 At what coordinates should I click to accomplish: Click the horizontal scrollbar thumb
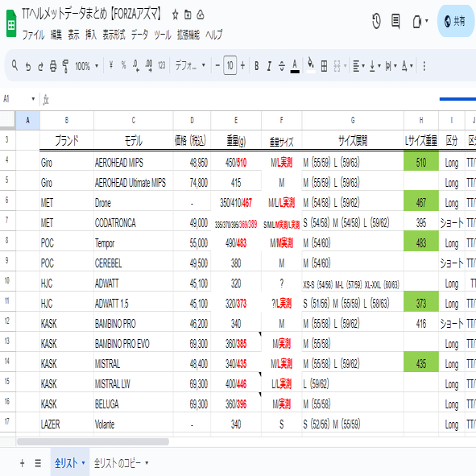coord(93,441)
